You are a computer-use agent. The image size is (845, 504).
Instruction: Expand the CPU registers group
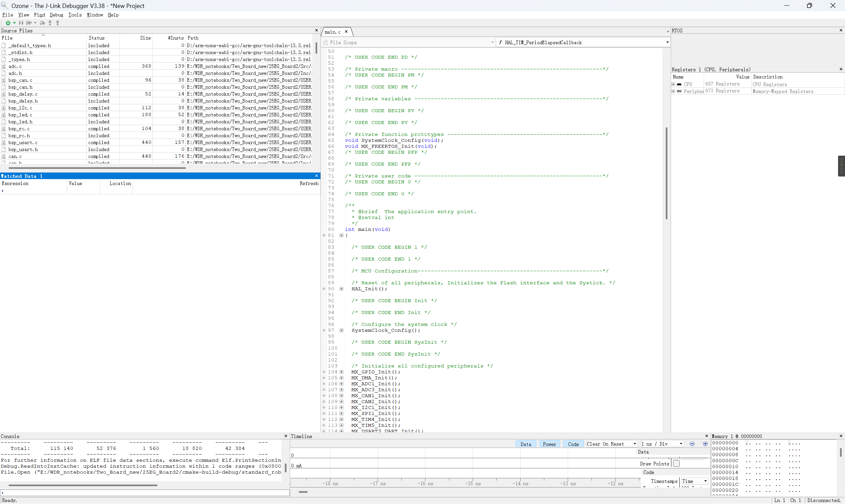click(x=673, y=84)
